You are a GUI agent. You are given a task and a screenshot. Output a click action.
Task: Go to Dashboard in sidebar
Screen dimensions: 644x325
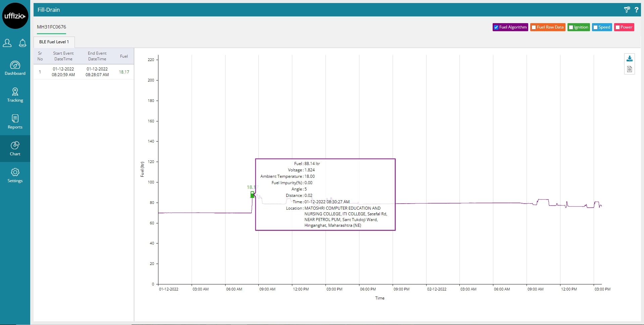[x=15, y=68]
